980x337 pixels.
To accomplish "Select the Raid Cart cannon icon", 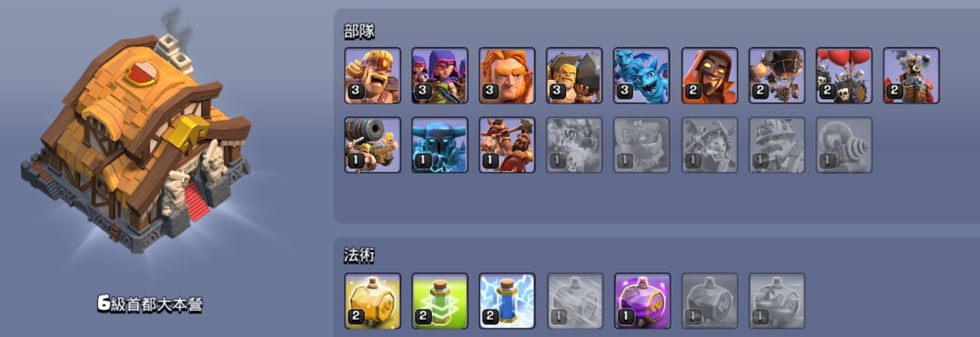I will pyautogui.click(x=372, y=145).
